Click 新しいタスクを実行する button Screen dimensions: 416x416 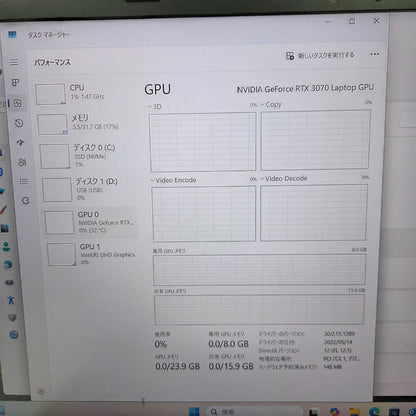pos(320,55)
